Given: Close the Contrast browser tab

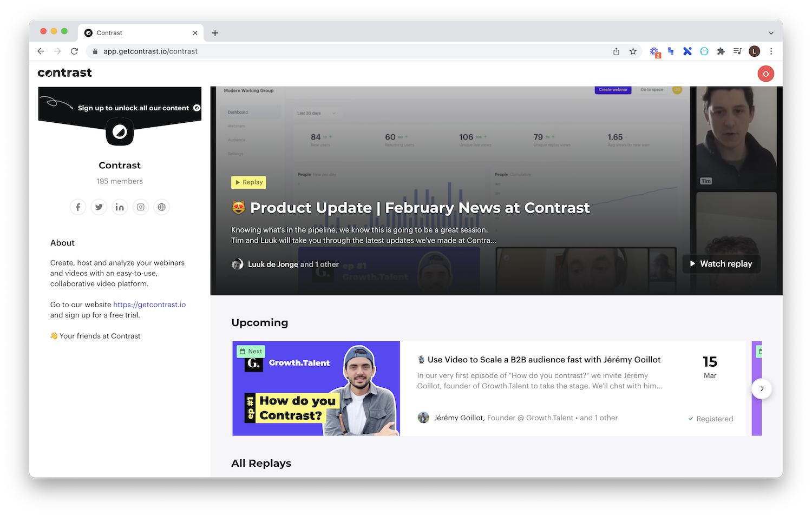Looking at the screenshot, I should pyautogui.click(x=195, y=33).
